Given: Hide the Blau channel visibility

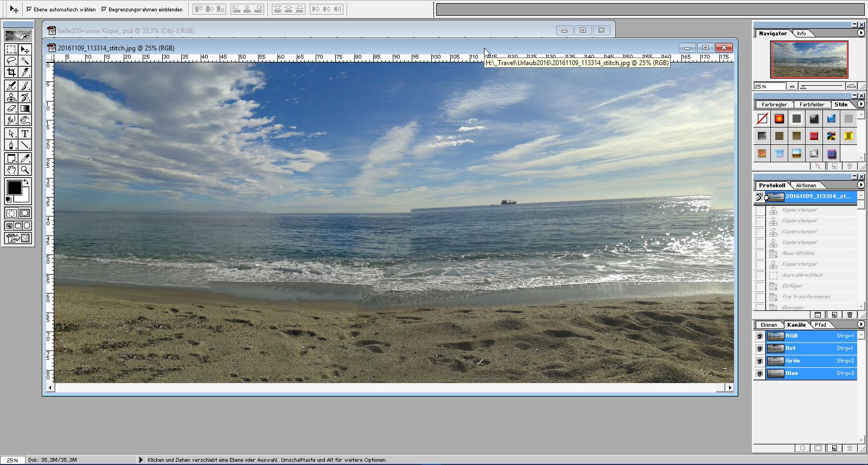Looking at the screenshot, I should click(759, 373).
